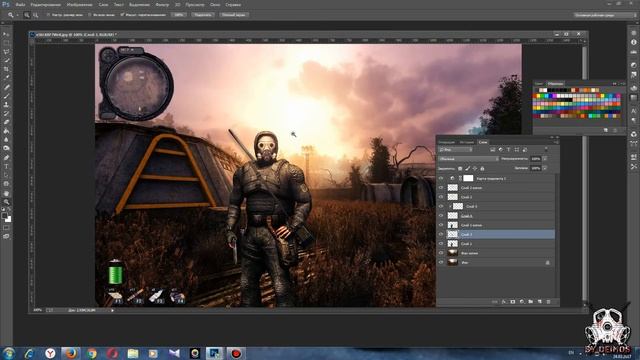Open the layer filter kind dropdown
This screenshot has height=360, width=640.
click(x=455, y=150)
